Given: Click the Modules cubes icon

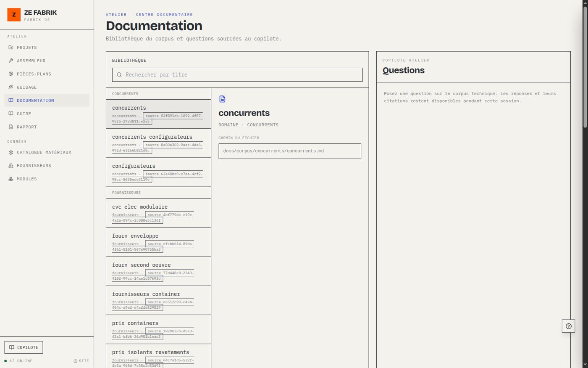Looking at the screenshot, I should (x=11, y=179).
